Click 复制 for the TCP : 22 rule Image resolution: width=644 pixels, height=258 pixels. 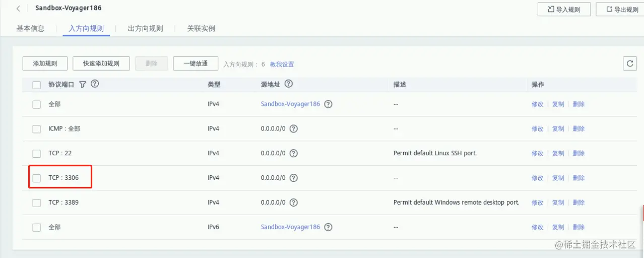pyautogui.click(x=558, y=154)
